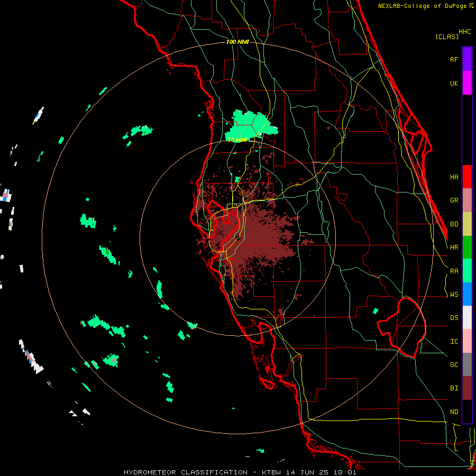476x476 pixels.
Task: Click the WS legend label text
Action: (x=454, y=295)
